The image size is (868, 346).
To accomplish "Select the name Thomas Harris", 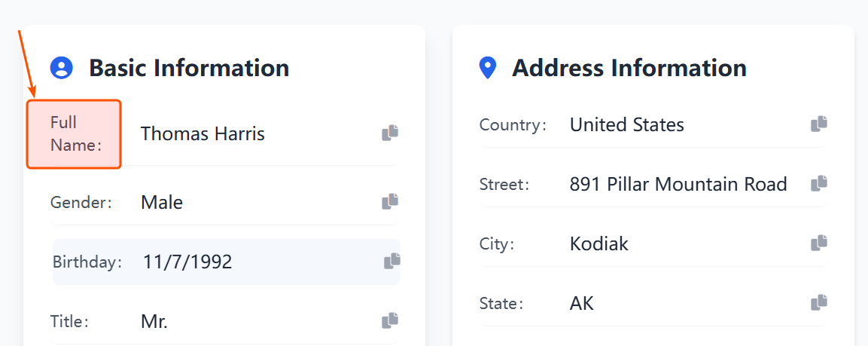I will [x=203, y=134].
